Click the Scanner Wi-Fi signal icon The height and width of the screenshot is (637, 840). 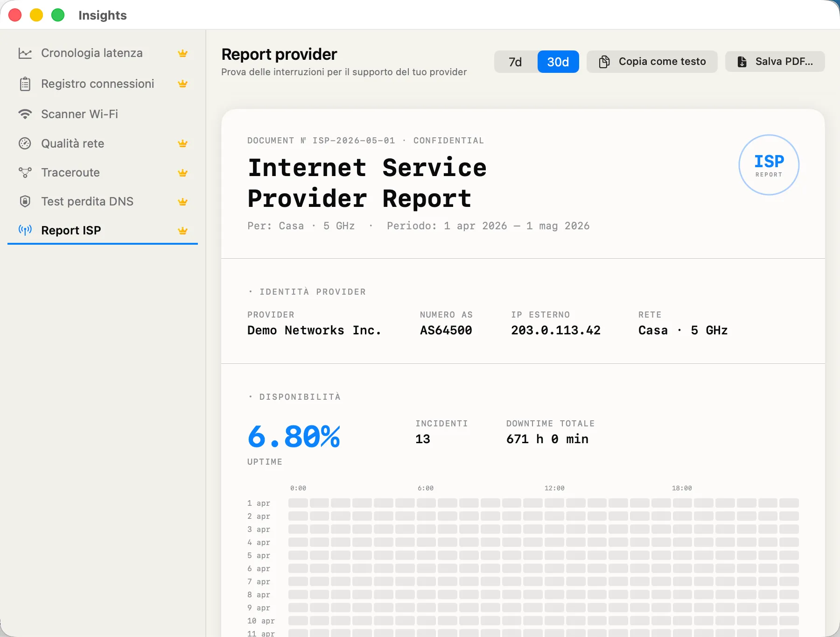(25, 114)
